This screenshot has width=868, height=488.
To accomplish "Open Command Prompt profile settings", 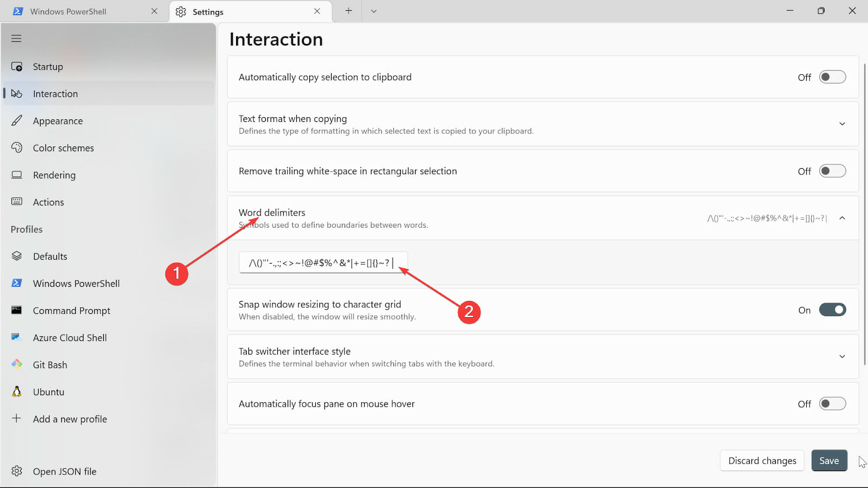I will (108, 311).
